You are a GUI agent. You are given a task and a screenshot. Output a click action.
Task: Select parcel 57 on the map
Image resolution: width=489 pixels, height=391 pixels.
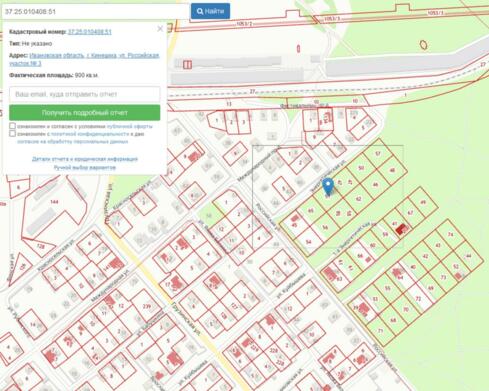pyautogui.click(x=378, y=153)
